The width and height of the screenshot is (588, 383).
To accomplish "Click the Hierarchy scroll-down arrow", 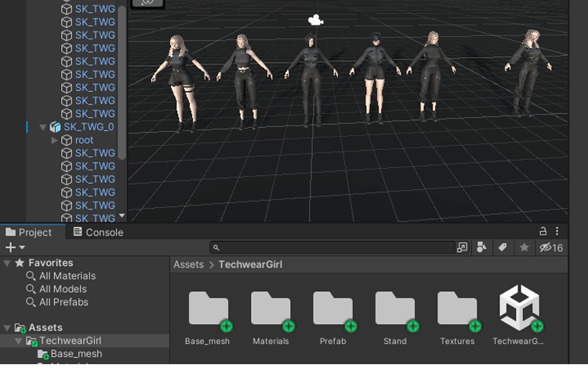I will [x=122, y=216].
